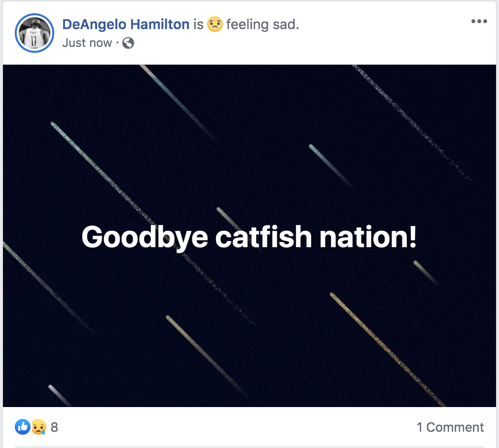Click the text overlay on the dark image

coord(249,237)
